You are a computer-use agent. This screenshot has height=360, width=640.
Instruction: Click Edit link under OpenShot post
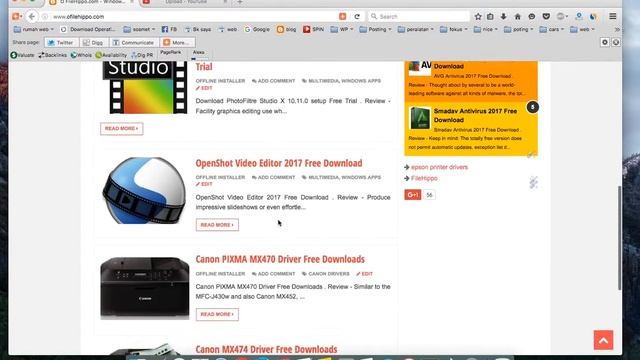(204, 184)
